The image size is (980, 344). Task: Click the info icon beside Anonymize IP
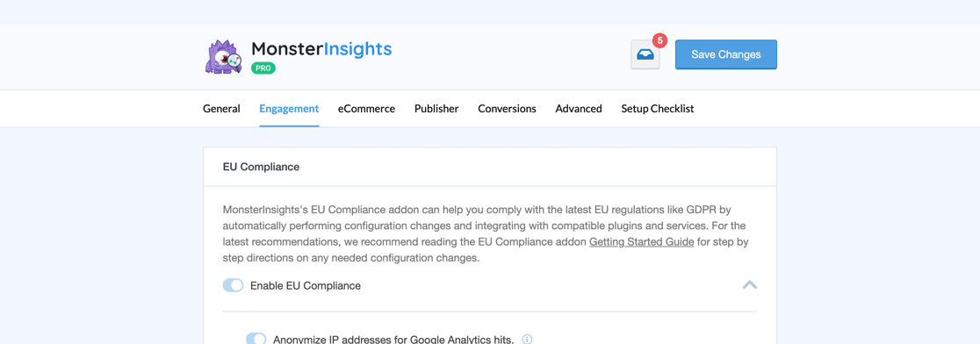coord(527,340)
